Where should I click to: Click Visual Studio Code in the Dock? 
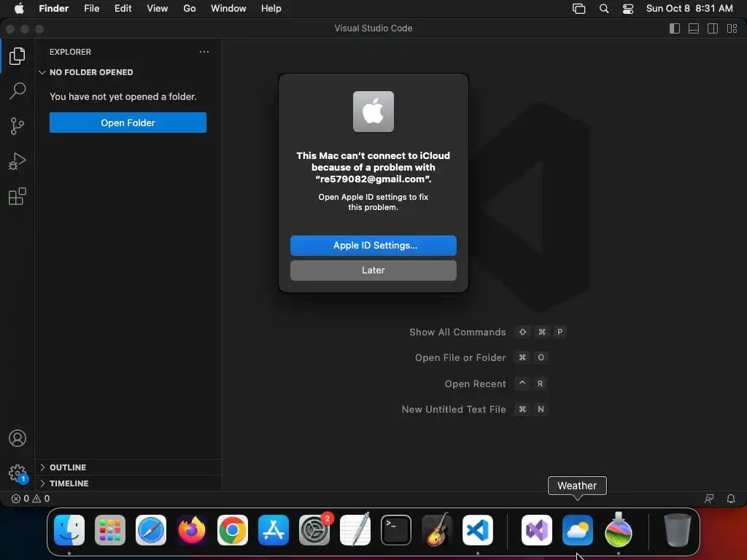click(478, 530)
